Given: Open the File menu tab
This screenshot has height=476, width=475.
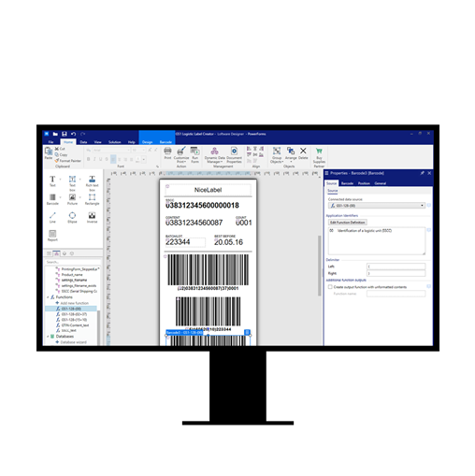Looking at the screenshot, I should point(50,142).
